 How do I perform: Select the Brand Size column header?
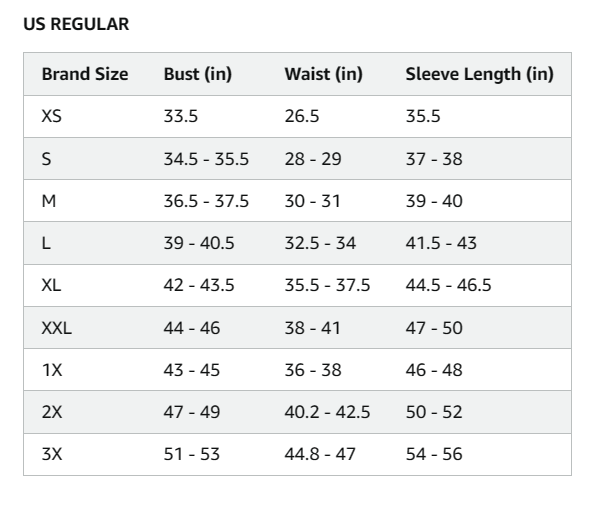coord(85,74)
